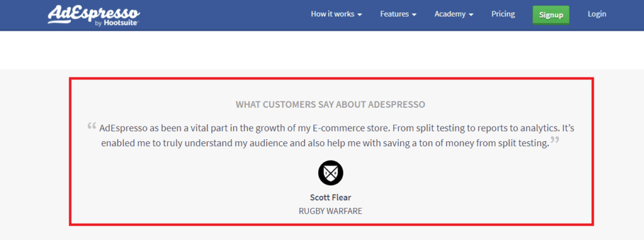Click the heading What Customers Say About AdEspresso

point(331,105)
